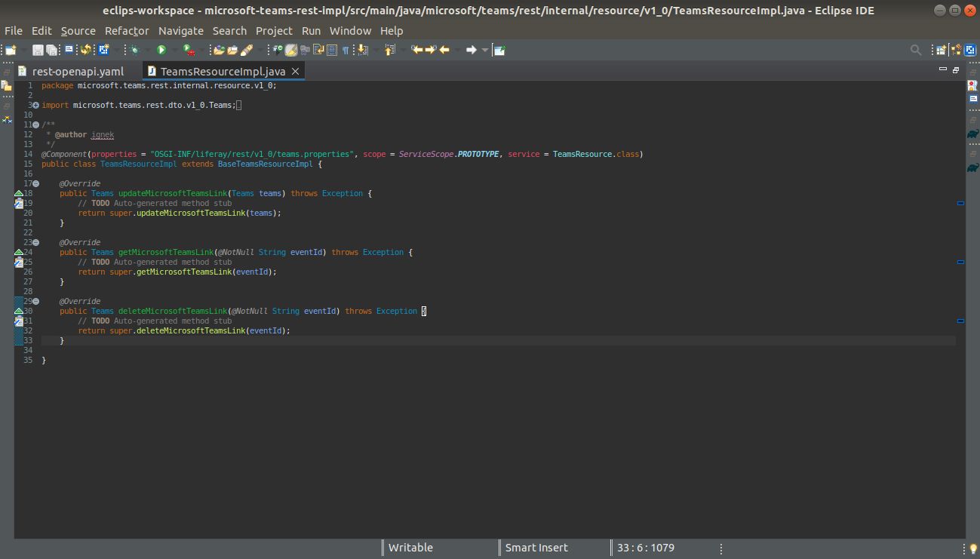
Task: Open the Project menu
Action: [x=274, y=31]
